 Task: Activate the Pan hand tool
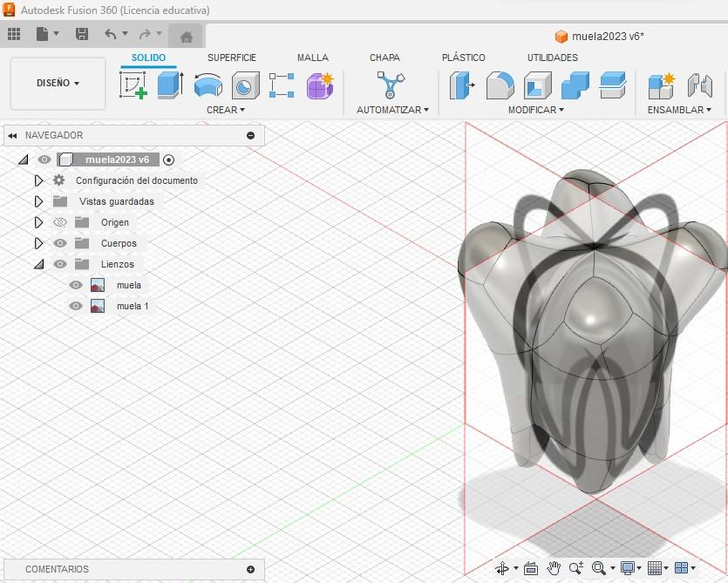click(554, 567)
